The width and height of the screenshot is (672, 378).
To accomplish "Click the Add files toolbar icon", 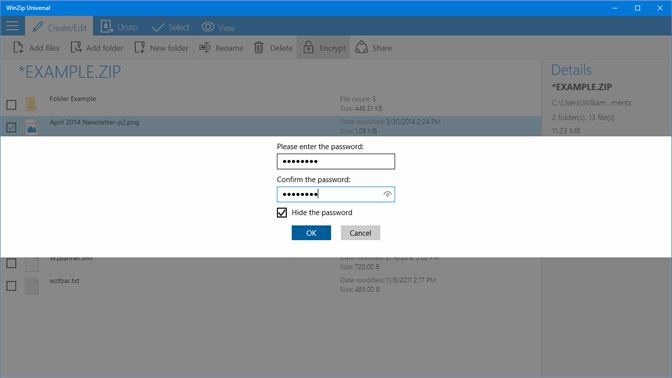I will [18, 48].
